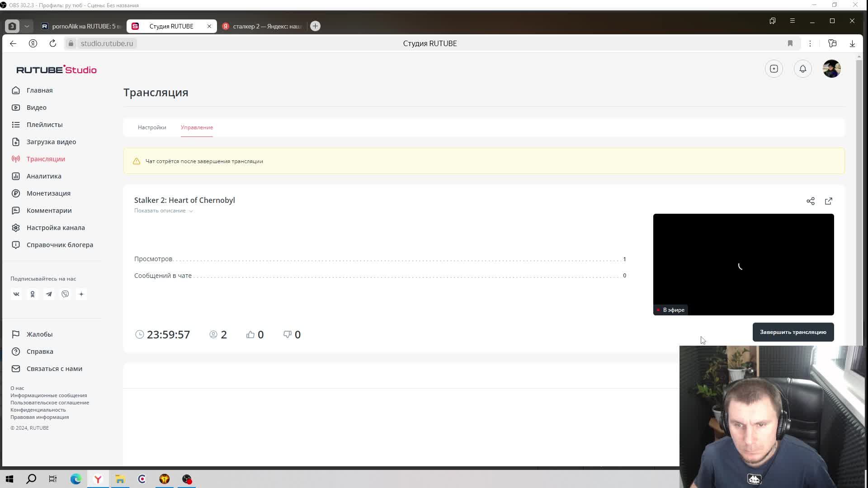
Task: Switch to the сталкер 2 Яндекс tab
Action: pyautogui.click(x=262, y=26)
